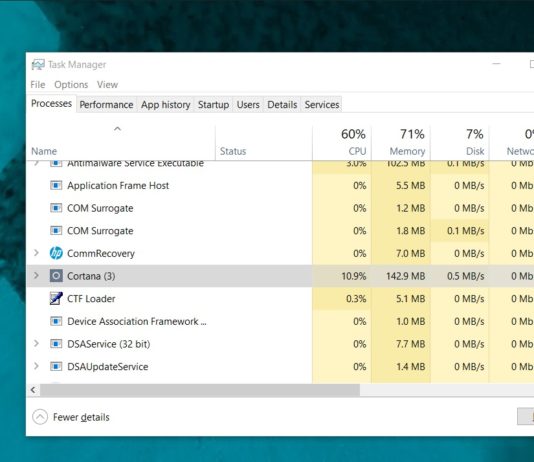The width and height of the screenshot is (534, 462).
Task: Click the DSAService (32 bit) icon
Action: click(56, 344)
